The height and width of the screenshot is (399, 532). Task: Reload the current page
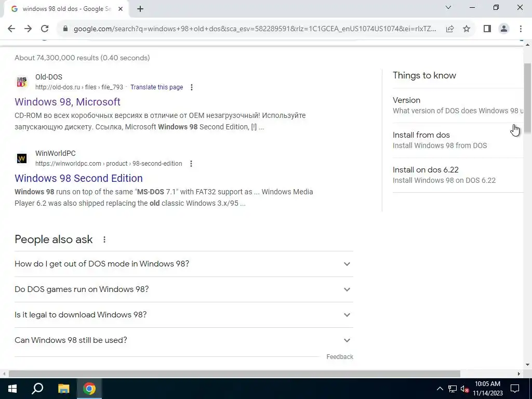click(45, 29)
